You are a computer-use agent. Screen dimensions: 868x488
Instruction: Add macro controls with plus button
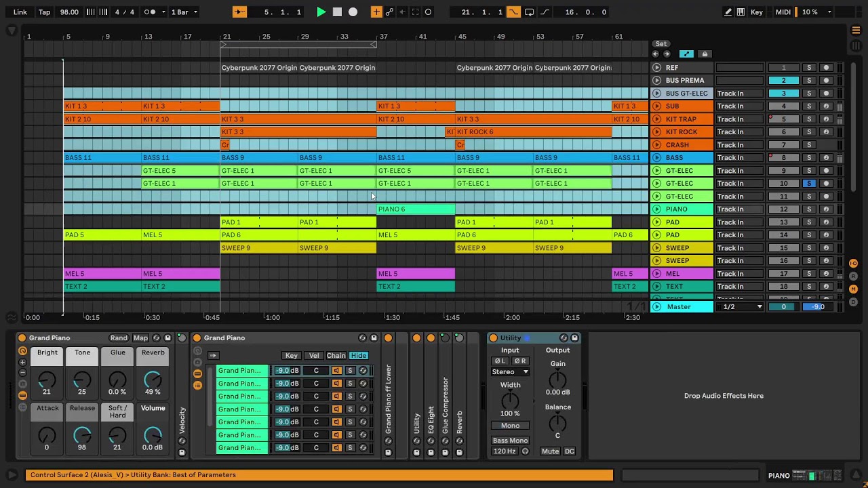[22, 363]
